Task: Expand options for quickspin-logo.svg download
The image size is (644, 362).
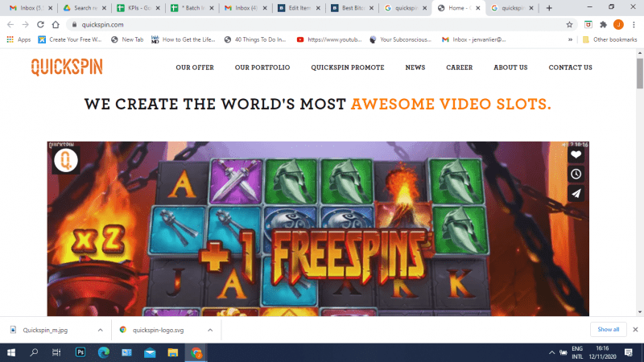Action: (210, 330)
